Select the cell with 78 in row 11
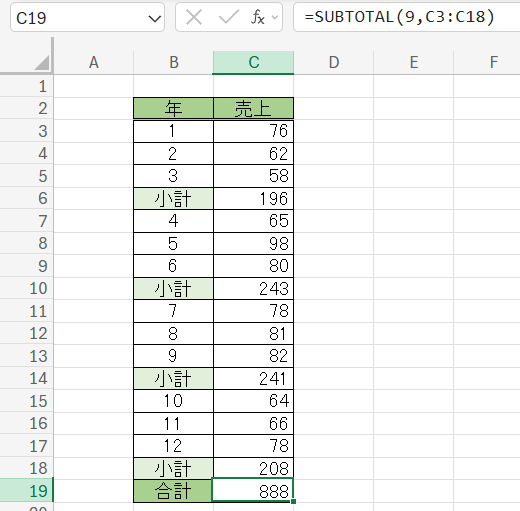 253,311
